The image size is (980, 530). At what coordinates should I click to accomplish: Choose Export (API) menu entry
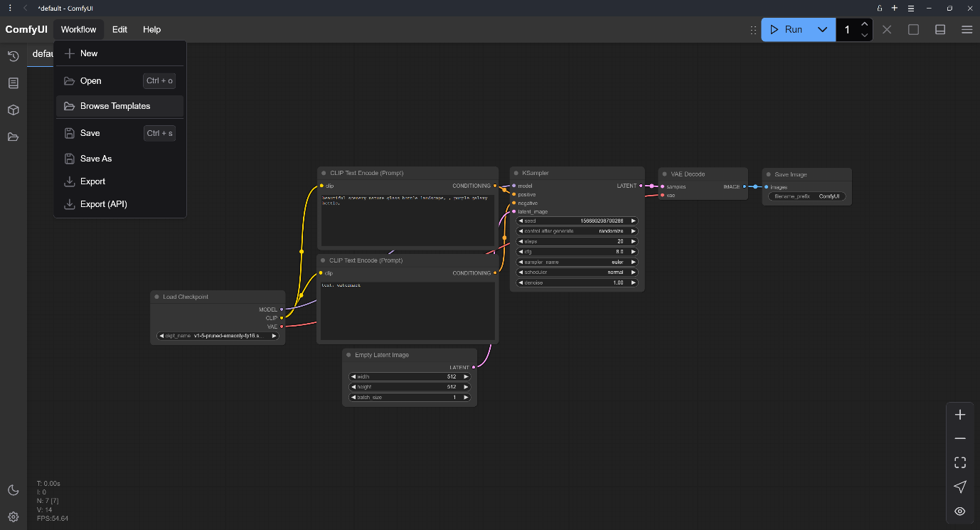coord(104,204)
